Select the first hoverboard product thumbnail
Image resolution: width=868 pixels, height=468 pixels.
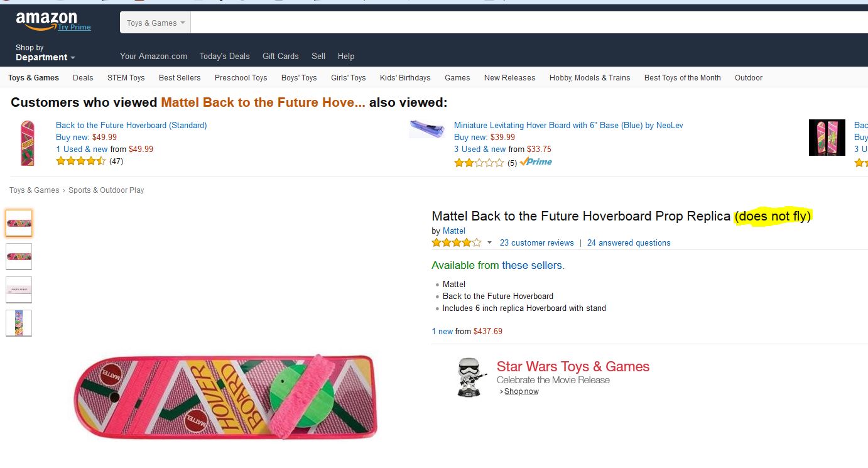[19, 223]
